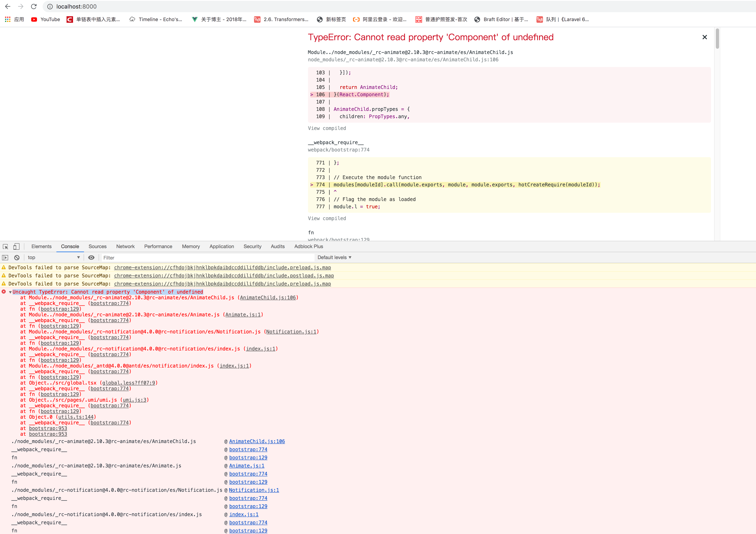Open Notification.js:1 link in bottom list
The height and width of the screenshot is (534, 756).
click(x=254, y=490)
